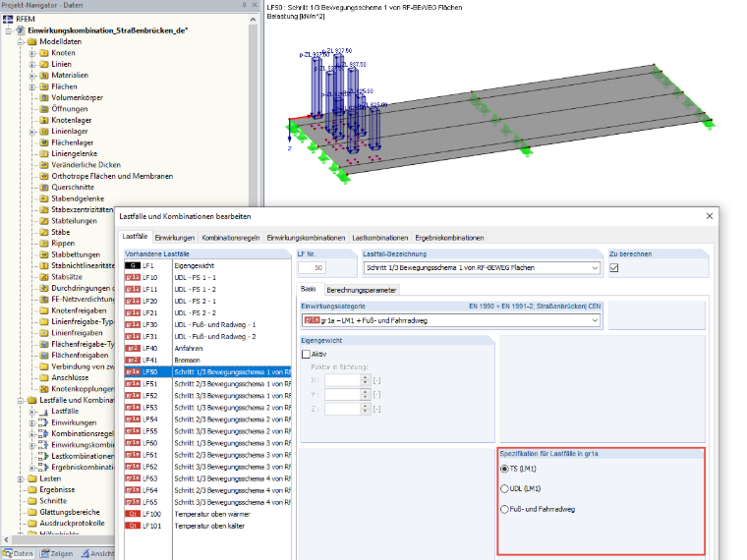
Task: Open the Lastfall-Bezeichnung dropdown
Action: click(595, 268)
